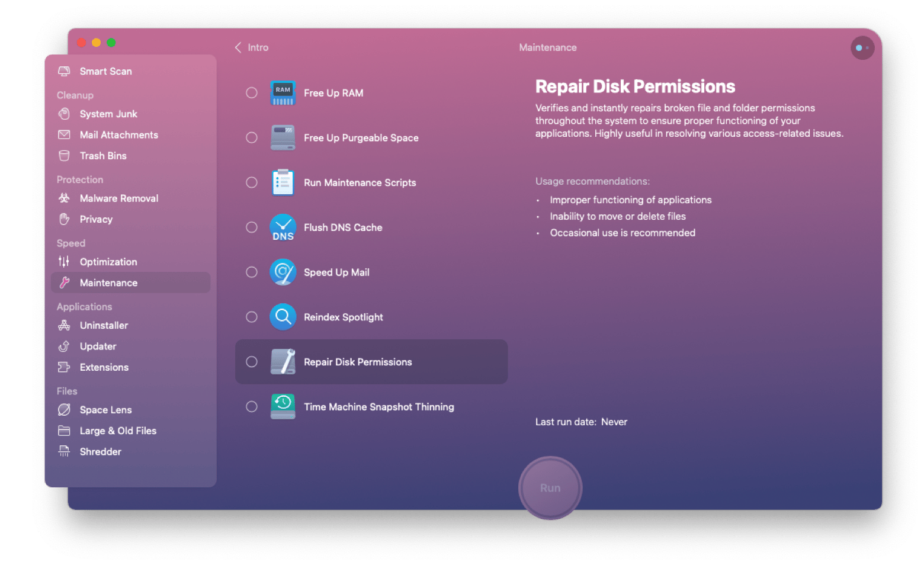Open Trash Bins from the sidebar
The height and width of the screenshot is (565, 924).
tap(131, 156)
